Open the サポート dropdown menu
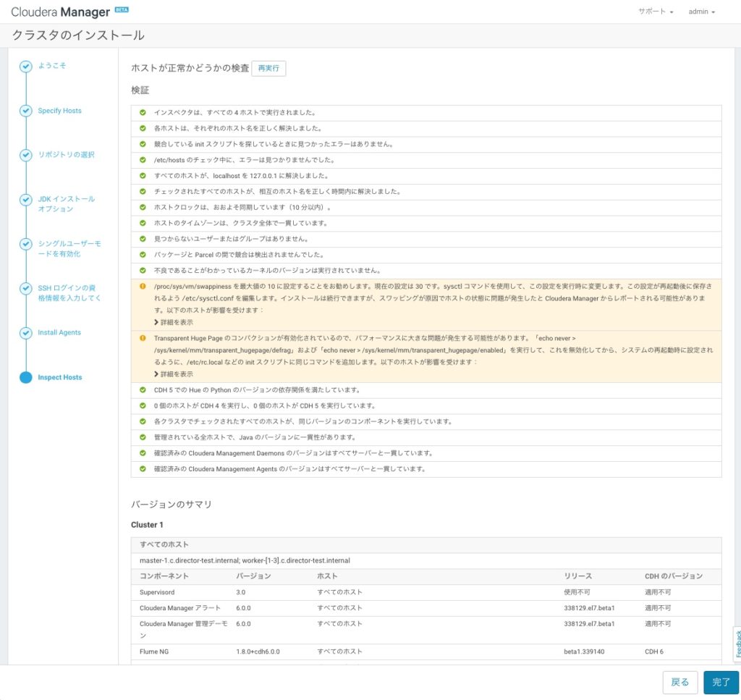 pyautogui.click(x=656, y=12)
